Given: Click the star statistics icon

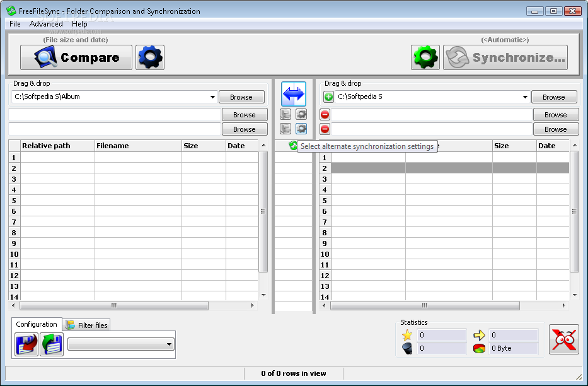Looking at the screenshot, I should click(407, 335).
